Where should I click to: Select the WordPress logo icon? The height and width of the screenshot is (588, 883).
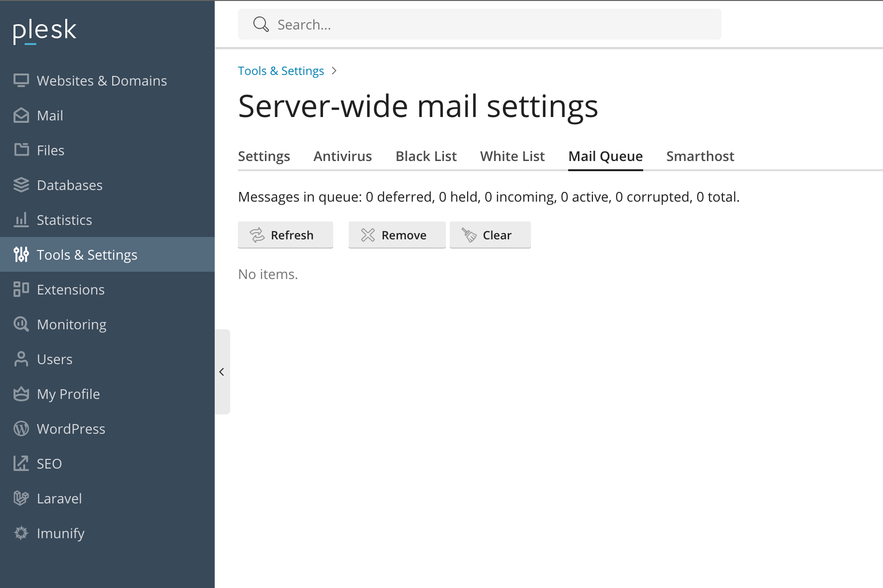21,428
